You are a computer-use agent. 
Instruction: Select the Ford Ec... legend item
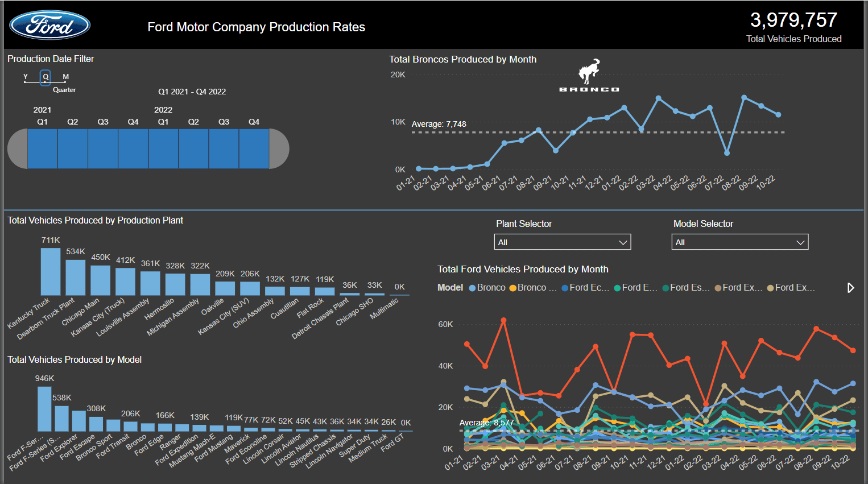585,288
